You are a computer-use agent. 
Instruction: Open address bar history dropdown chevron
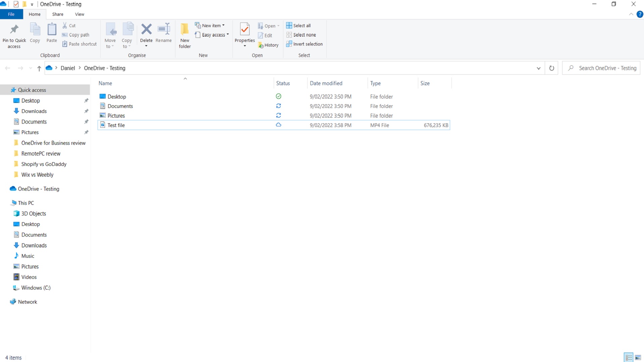point(539,68)
